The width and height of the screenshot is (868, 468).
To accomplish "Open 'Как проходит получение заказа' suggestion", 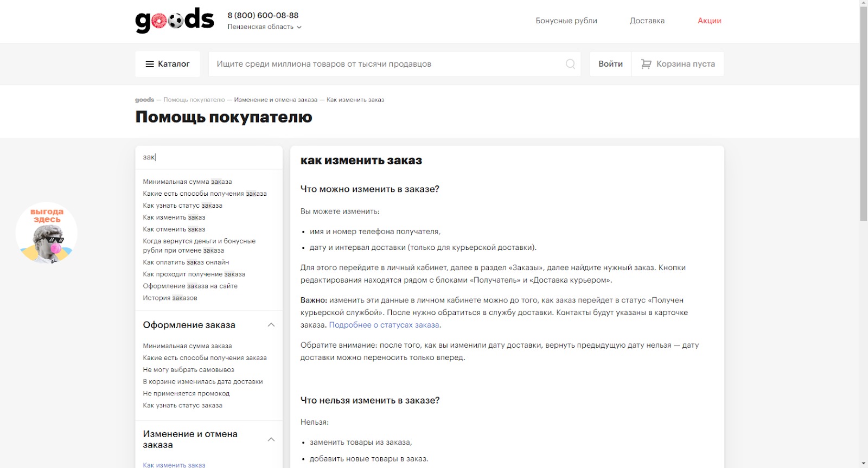I will click(194, 274).
